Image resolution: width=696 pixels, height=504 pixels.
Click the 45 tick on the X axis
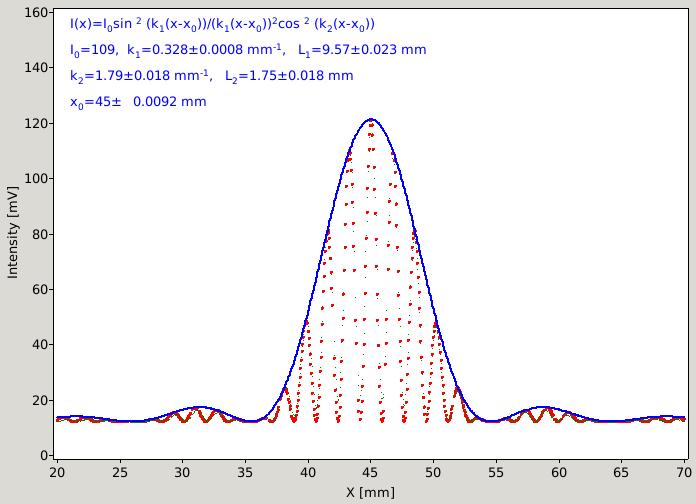(371, 472)
